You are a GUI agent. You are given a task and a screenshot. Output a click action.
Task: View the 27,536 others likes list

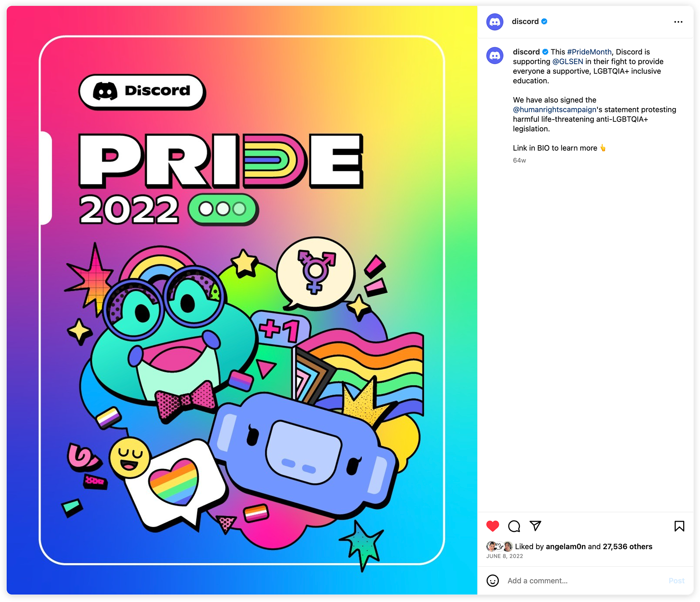point(627,546)
